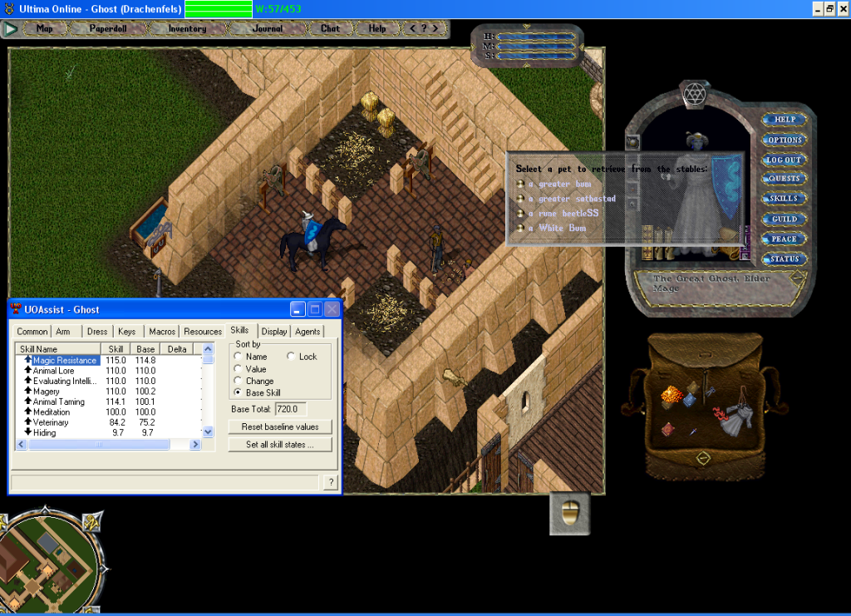Minimize the backpack using its diamond icon

click(x=703, y=459)
